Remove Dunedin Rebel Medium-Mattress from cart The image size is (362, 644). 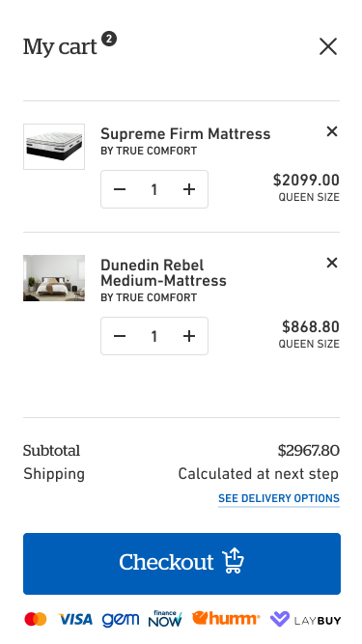click(x=332, y=263)
